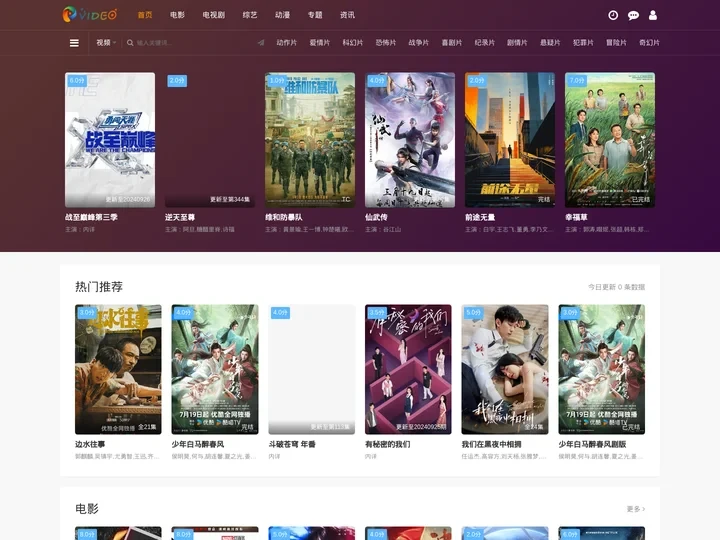Click the 斗破苍穹 年番 title link
The width and height of the screenshot is (720, 540).
coord(292,444)
